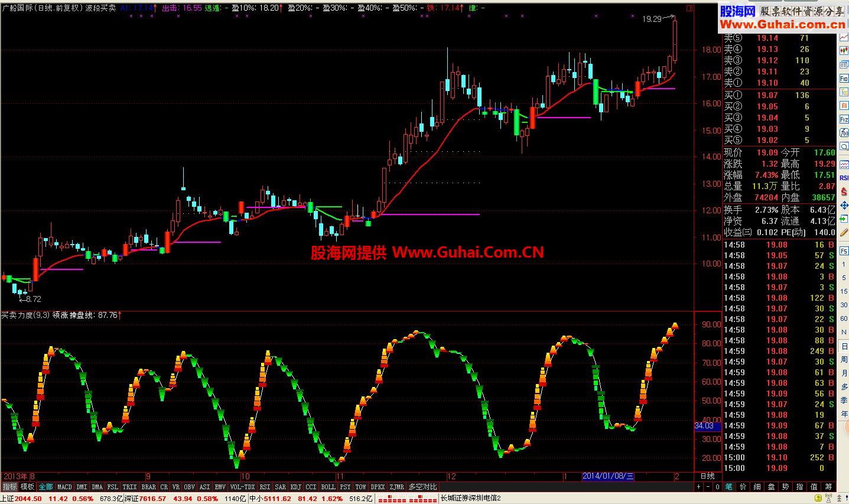Click the minus zoom-out button
Viewport: 849px width, 504px height.
tap(708, 487)
